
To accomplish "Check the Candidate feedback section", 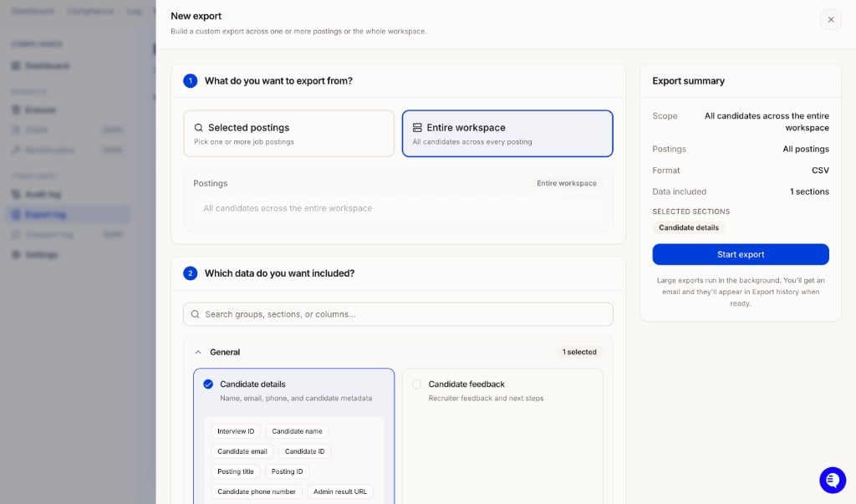I will point(416,384).
